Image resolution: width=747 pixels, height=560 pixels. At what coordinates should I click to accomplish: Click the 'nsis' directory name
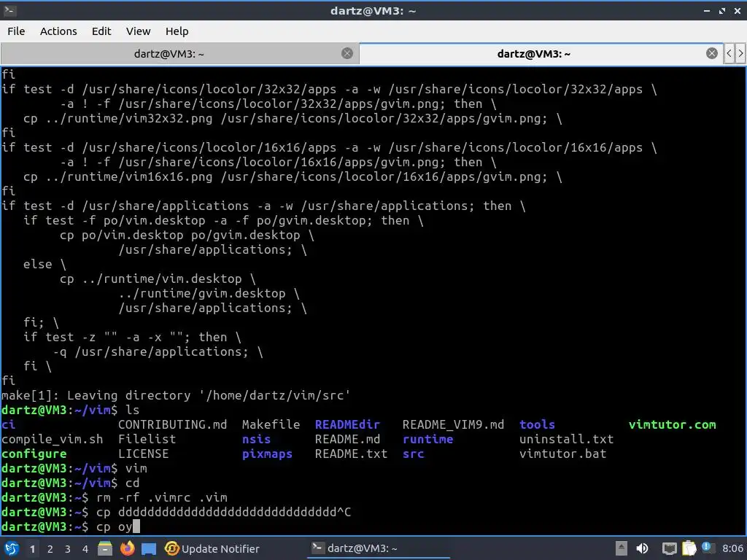256,440
